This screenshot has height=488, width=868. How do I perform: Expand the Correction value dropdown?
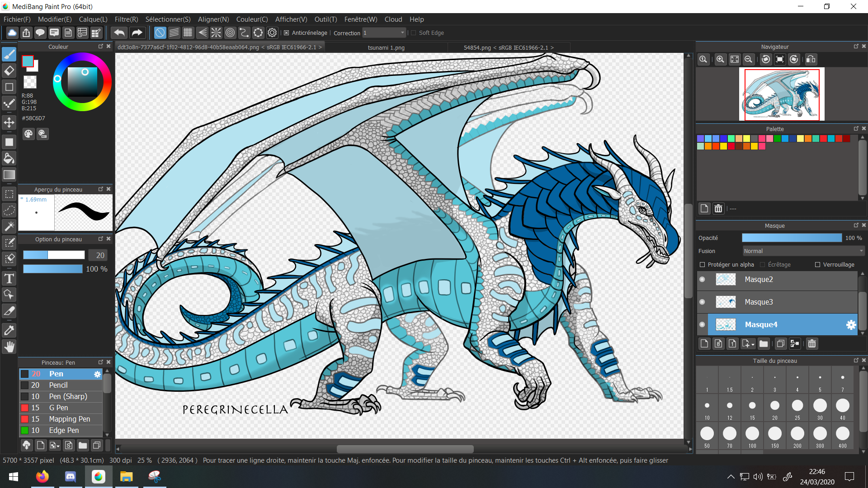[x=402, y=33]
